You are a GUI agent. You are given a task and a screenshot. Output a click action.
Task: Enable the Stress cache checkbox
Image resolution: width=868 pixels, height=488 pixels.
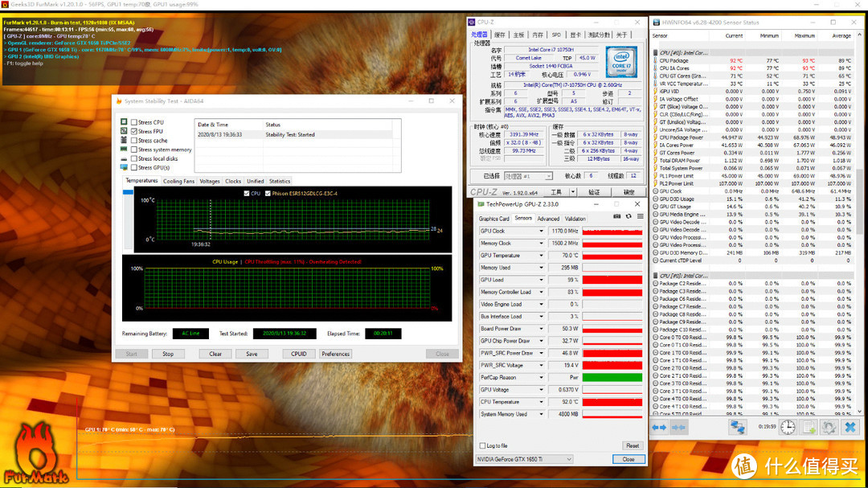pyautogui.click(x=134, y=141)
